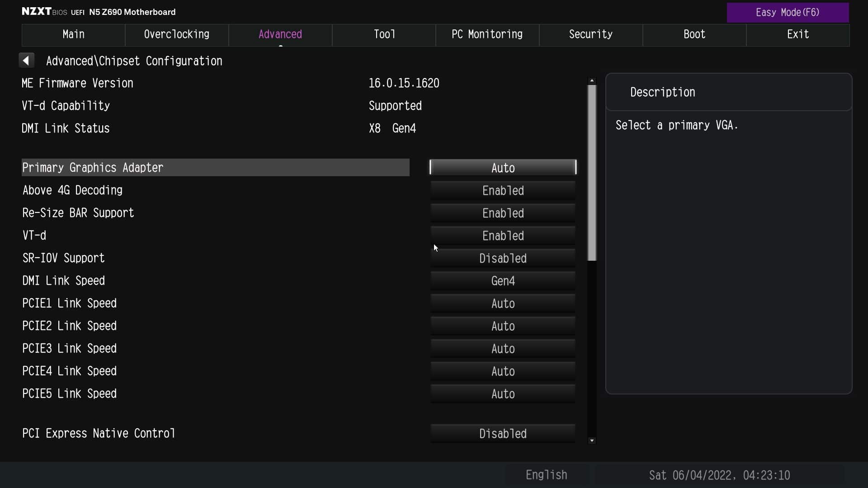Change PCI Express Native Control value
Image resolution: width=868 pixels, height=488 pixels.
click(503, 433)
